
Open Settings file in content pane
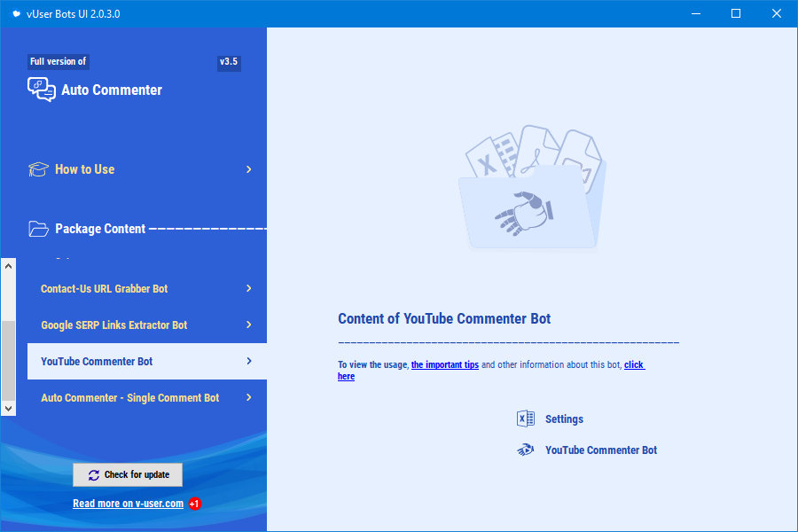564,419
